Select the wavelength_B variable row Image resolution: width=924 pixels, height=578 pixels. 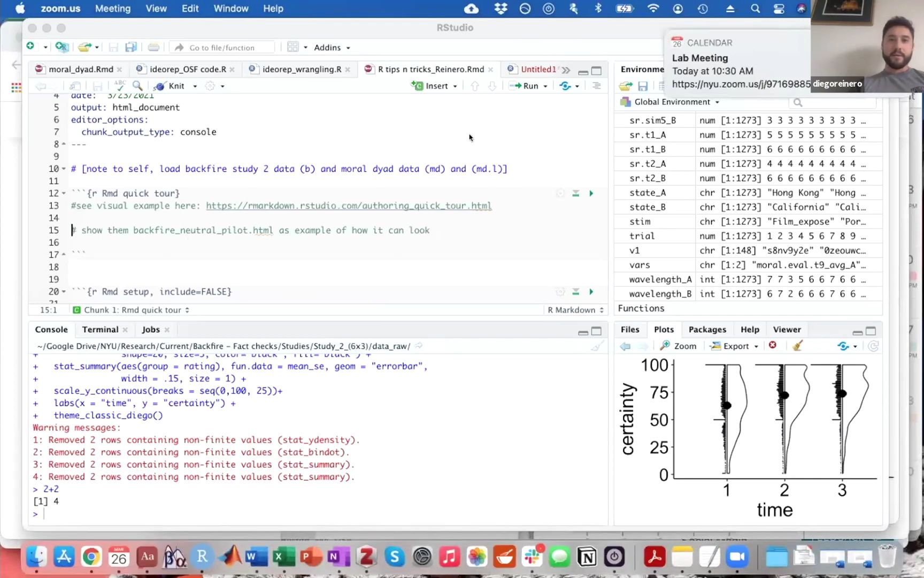click(x=748, y=294)
